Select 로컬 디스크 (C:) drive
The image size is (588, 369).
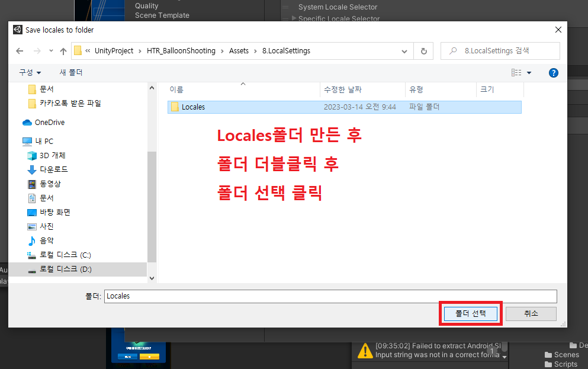59,255
